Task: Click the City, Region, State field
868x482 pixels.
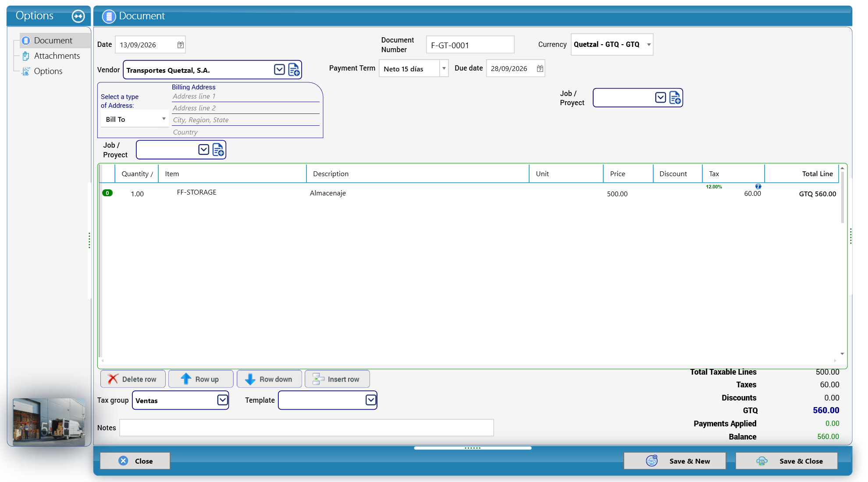Action: tap(245, 120)
